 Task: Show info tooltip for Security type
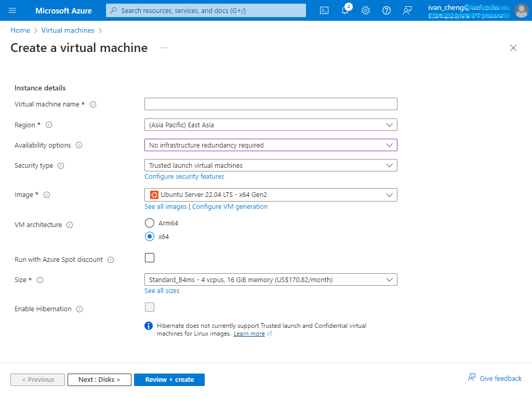61,166
